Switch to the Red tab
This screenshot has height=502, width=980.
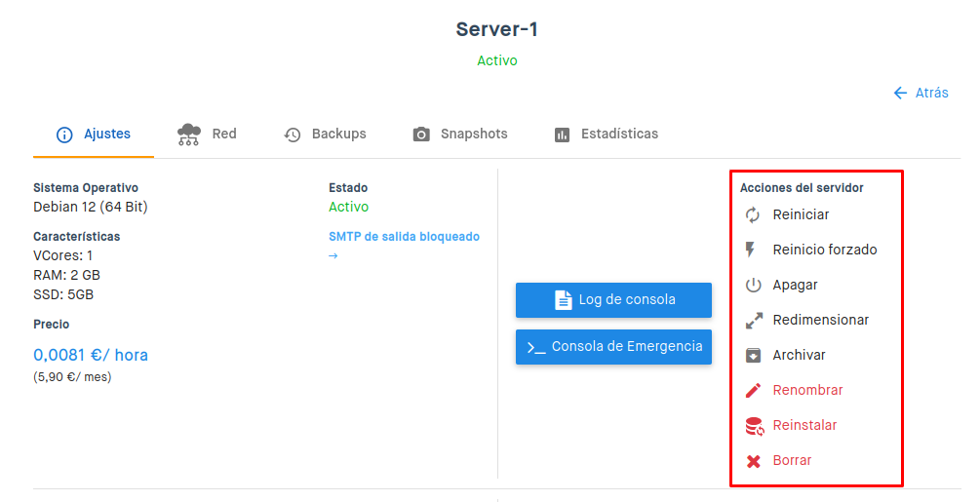coord(207,135)
